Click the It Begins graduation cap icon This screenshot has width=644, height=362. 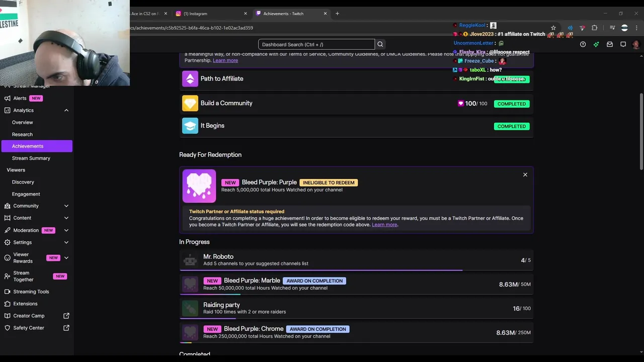[x=190, y=126]
